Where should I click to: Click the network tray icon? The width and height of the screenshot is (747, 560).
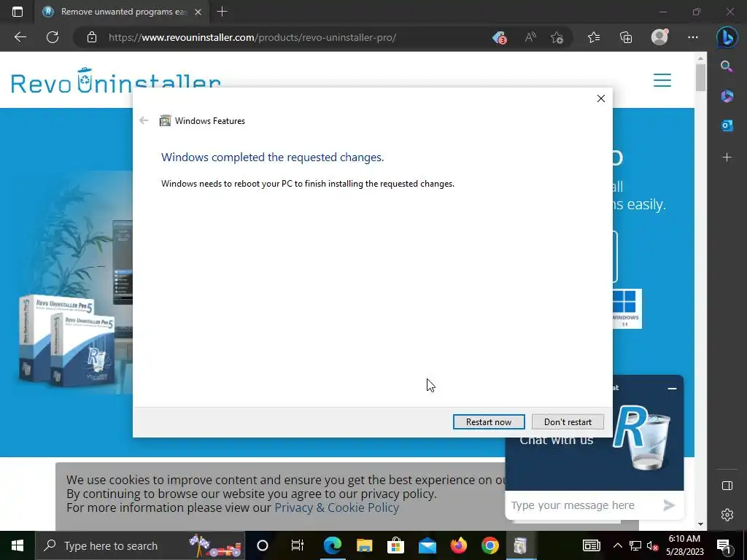tap(635, 545)
